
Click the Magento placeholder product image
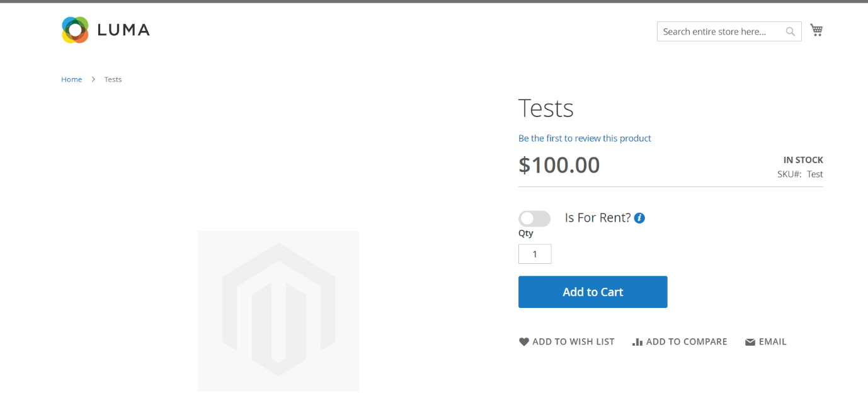pyautogui.click(x=278, y=311)
